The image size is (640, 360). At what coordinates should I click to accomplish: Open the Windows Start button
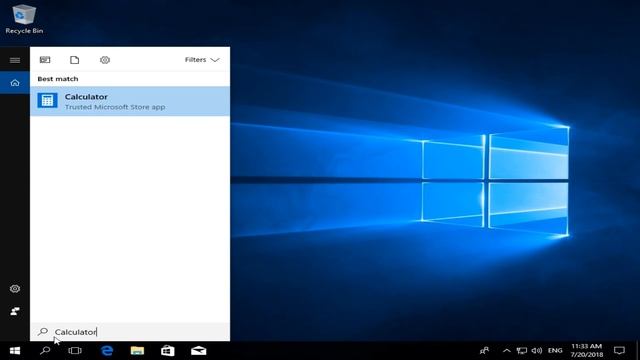(x=15, y=351)
